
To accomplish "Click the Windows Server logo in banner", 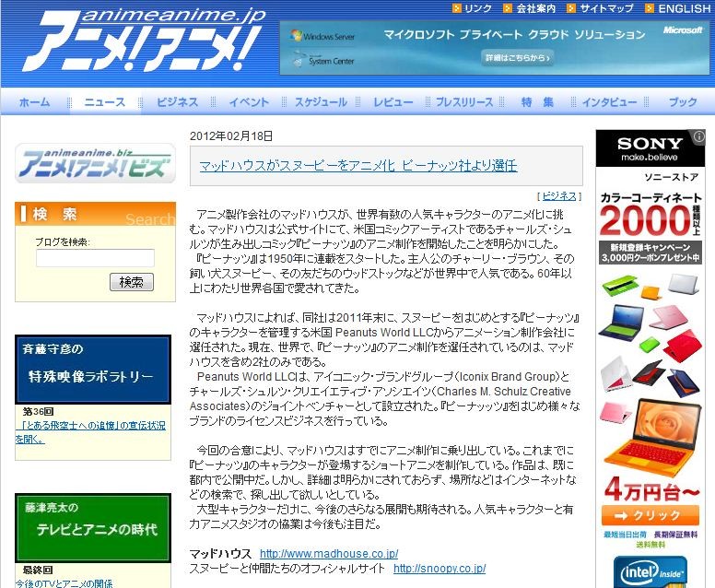I will tap(322, 36).
